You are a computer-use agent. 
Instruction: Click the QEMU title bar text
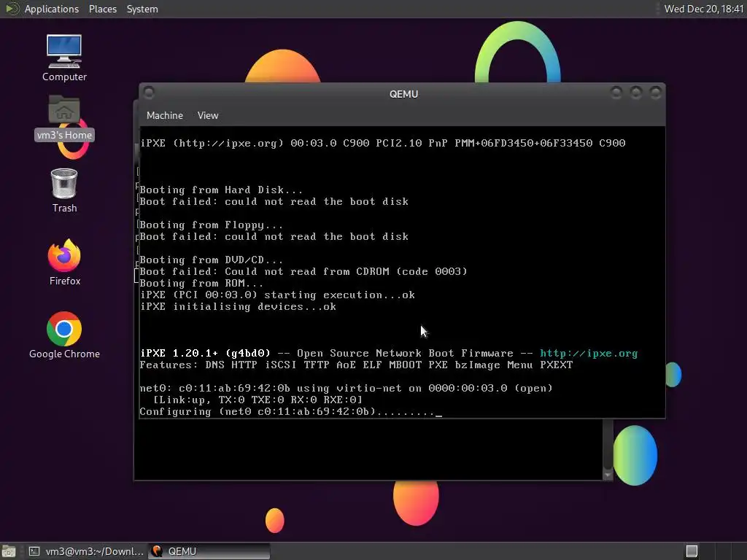(403, 94)
